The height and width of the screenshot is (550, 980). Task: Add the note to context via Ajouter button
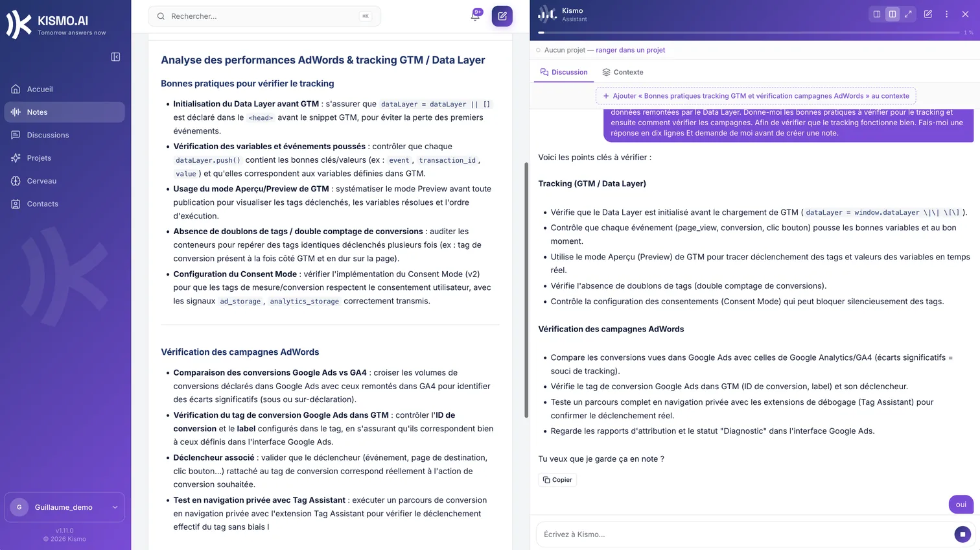[x=756, y=96]
